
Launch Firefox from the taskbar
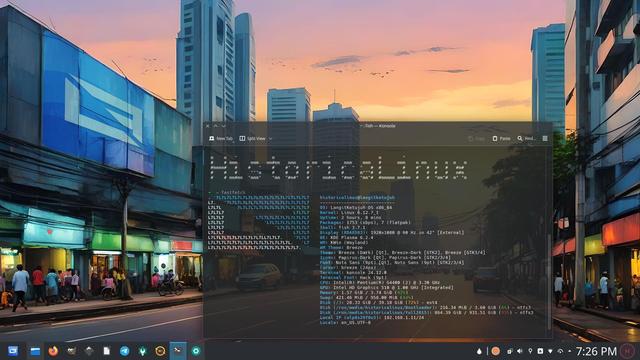click(53, 351)
